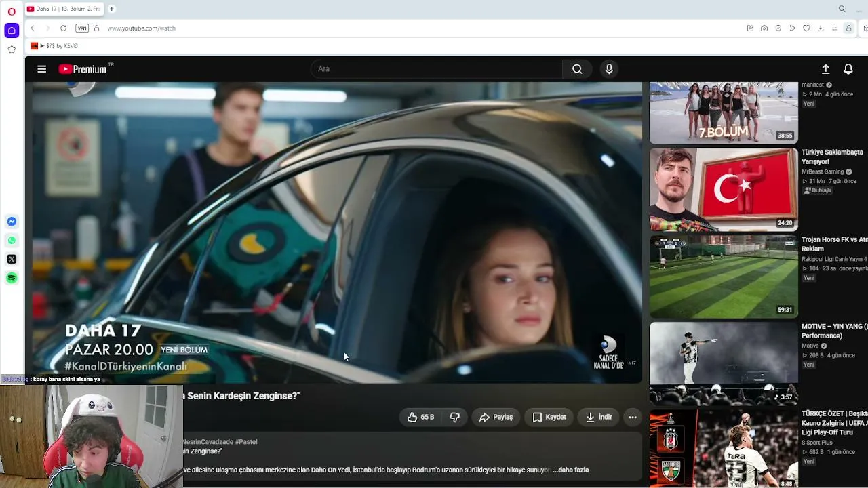Focus the YouTube search box 'Ara'
This screenshot has width=868, height=488.
pos(436,69)
